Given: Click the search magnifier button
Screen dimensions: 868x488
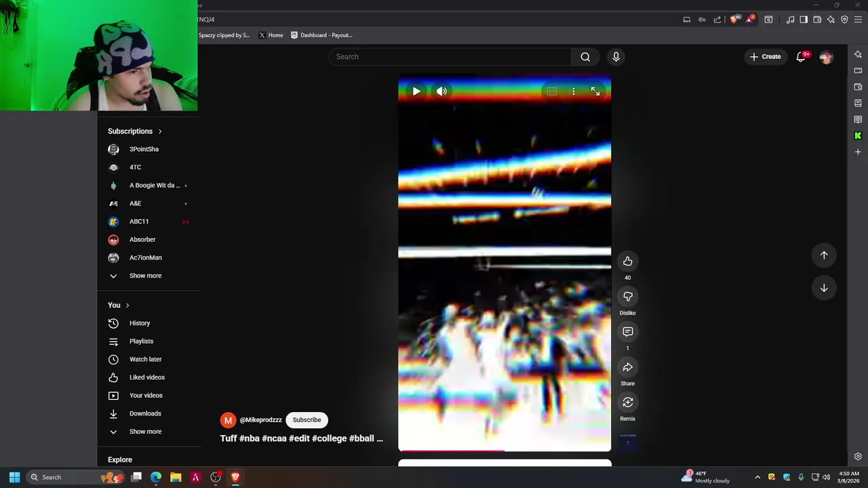Looking at the screenshot, I should (x=585, y=57).
